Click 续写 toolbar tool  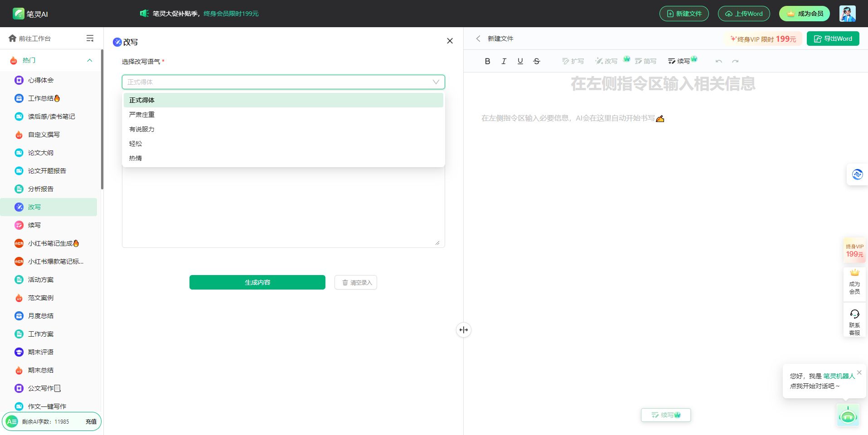pyautogui.click(x=679, y=61)
